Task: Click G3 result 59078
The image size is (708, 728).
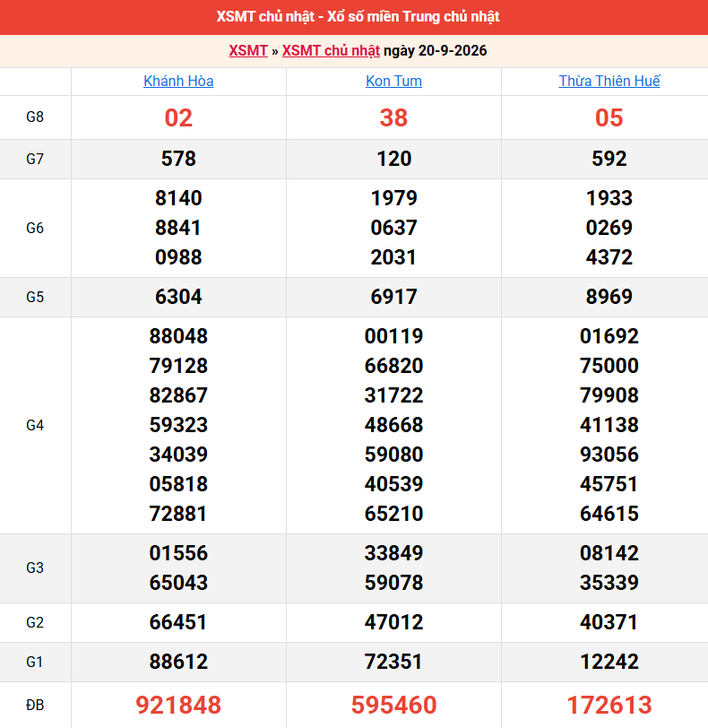Action: pos(394,583)
